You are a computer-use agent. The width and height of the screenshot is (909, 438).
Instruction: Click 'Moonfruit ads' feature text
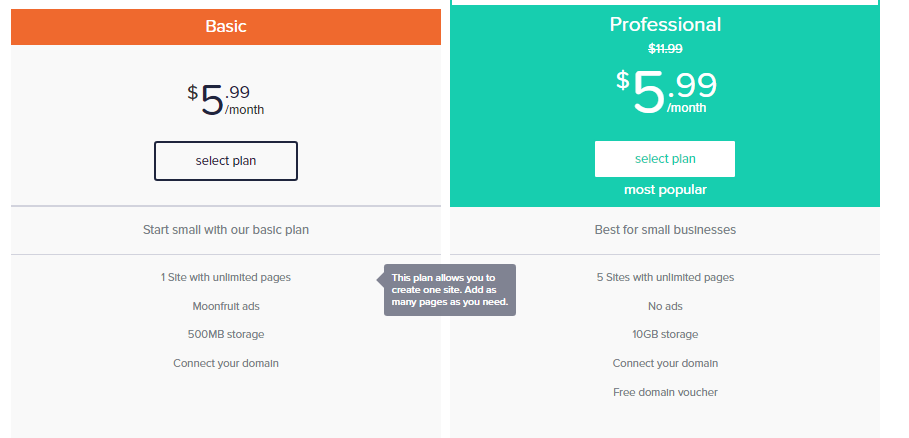226,306
